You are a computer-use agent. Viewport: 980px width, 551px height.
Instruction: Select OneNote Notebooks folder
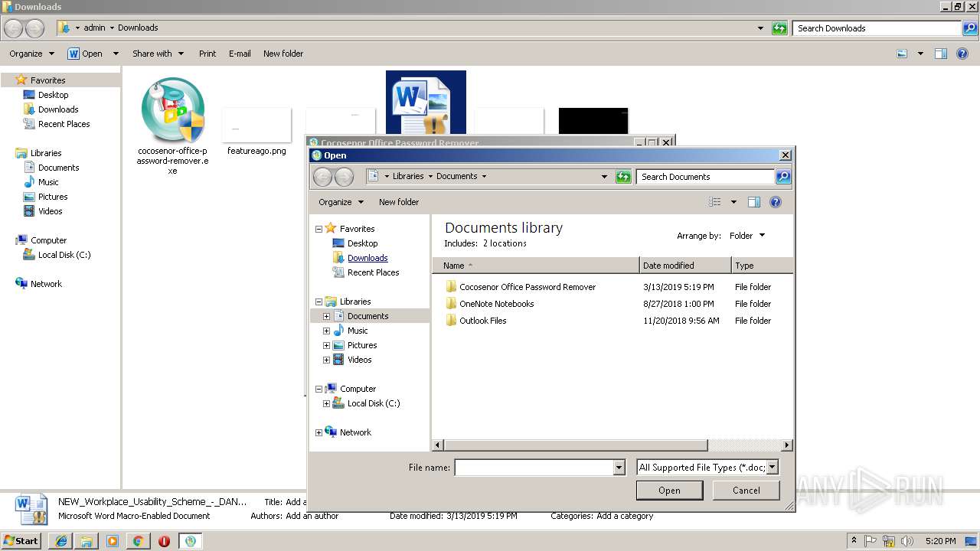tap(497, 304)
